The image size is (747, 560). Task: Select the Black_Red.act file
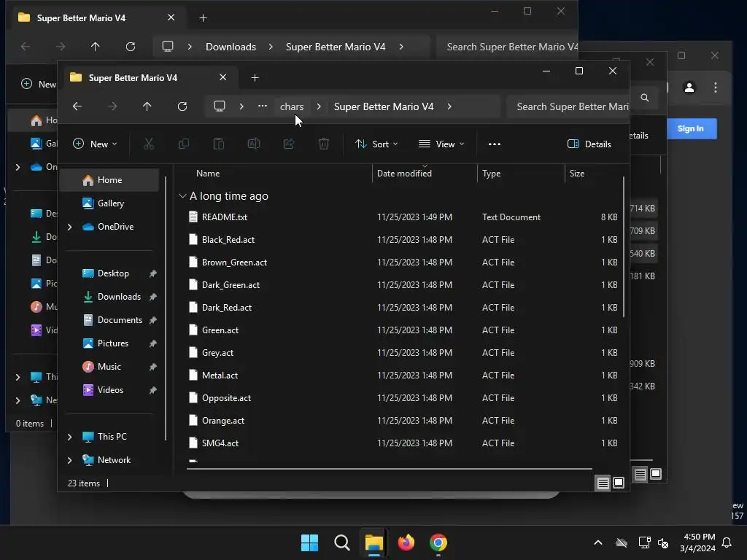pos(403,239)
